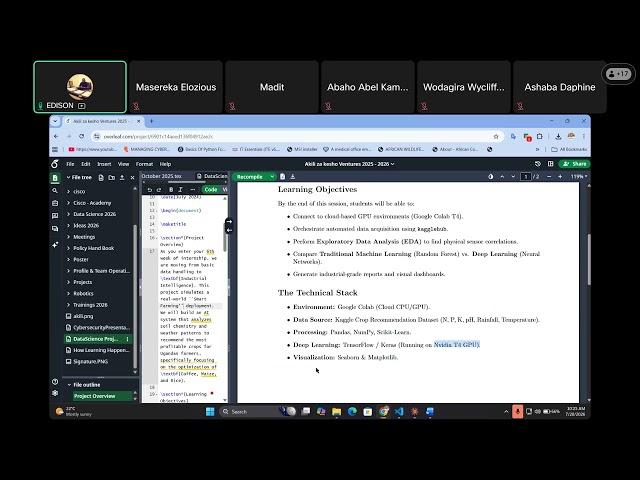Open the project title dropdown
This screenshot has height=480, width=640.
point(349,164)
